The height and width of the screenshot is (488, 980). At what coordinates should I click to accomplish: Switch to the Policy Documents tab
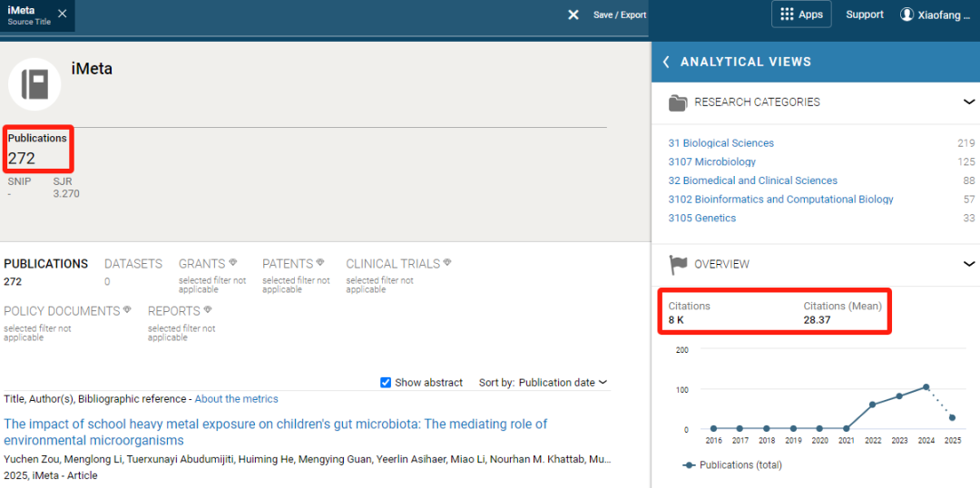click(x=62, y=311)
